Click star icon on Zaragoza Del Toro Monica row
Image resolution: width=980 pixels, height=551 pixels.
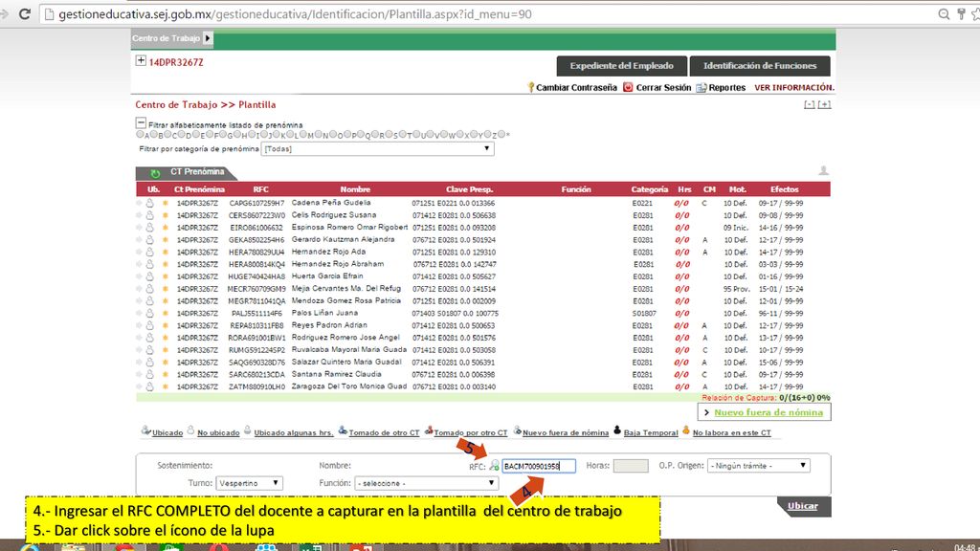166,386
